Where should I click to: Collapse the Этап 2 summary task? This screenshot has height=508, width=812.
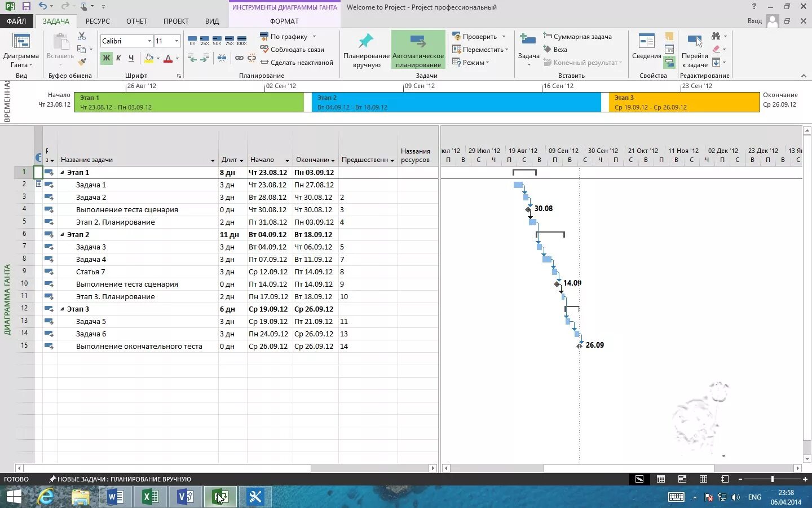point(63,234)
